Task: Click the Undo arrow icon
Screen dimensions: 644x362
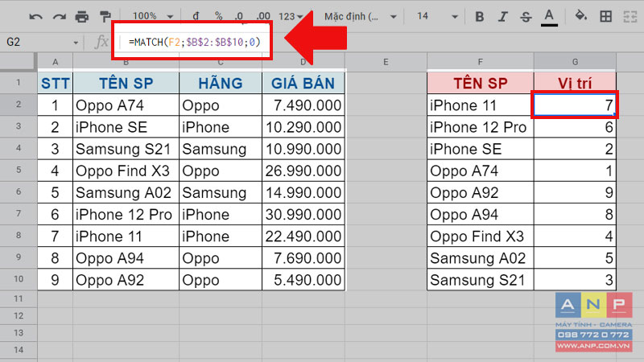Action: [x=35, y=17]
